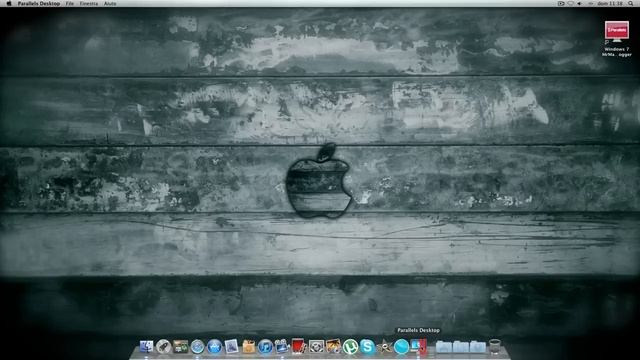Image resolution: width=640 pixels, height=360 pixels.
Task: Open Spotlight search magnifier in menu bar
Action: pos(631,3)
